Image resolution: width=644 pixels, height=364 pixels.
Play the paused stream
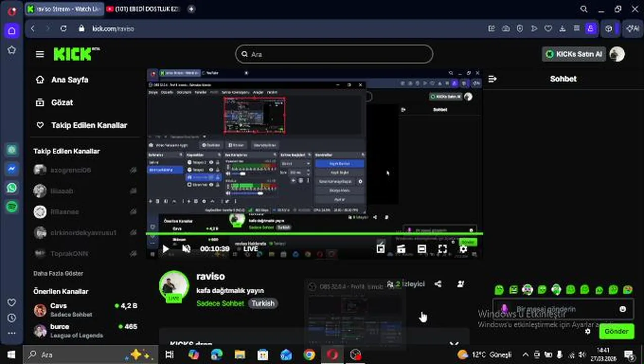click(166, 249)
